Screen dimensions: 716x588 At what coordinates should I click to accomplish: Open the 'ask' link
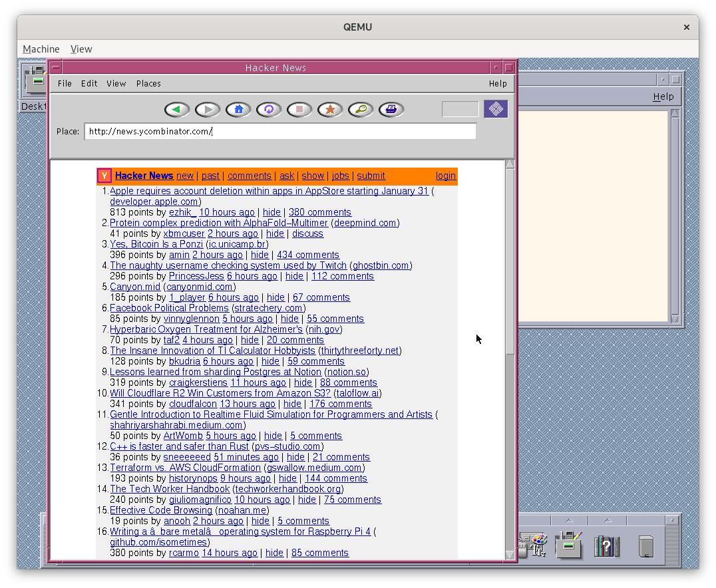point(287,176)
